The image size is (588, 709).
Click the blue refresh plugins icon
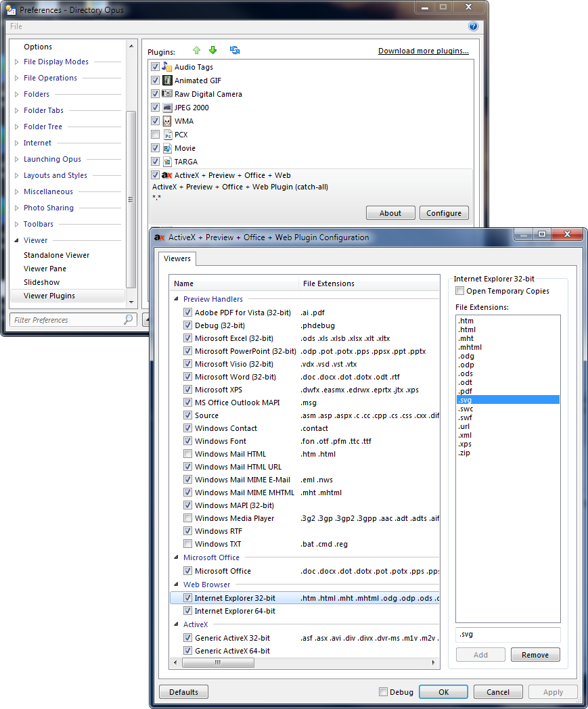click(235, 50)
